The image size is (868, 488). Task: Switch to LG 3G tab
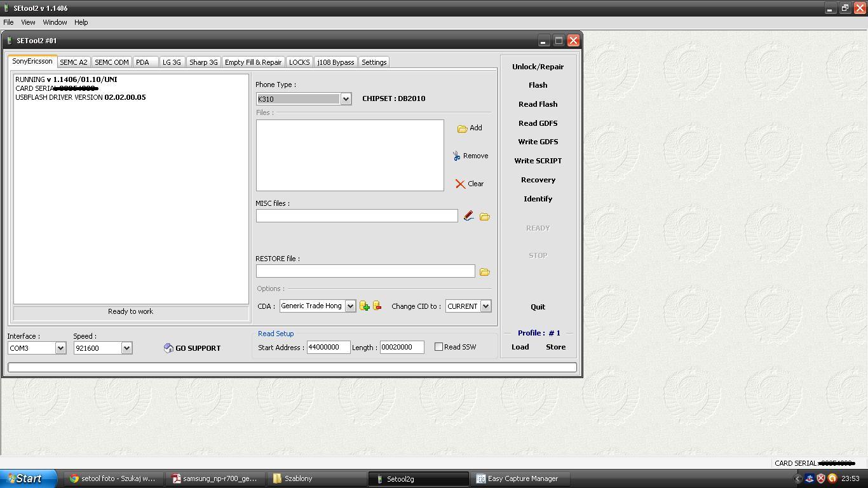[x=172, y=62]
